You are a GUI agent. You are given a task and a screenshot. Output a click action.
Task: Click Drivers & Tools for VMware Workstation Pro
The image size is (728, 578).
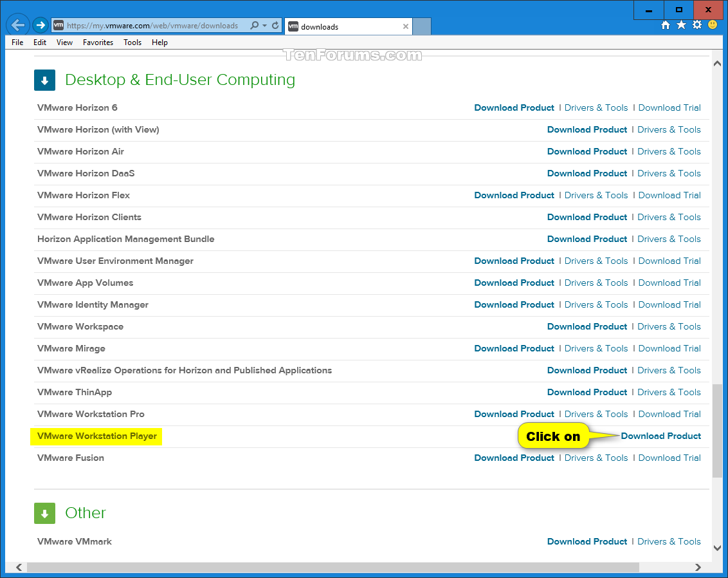596,414
